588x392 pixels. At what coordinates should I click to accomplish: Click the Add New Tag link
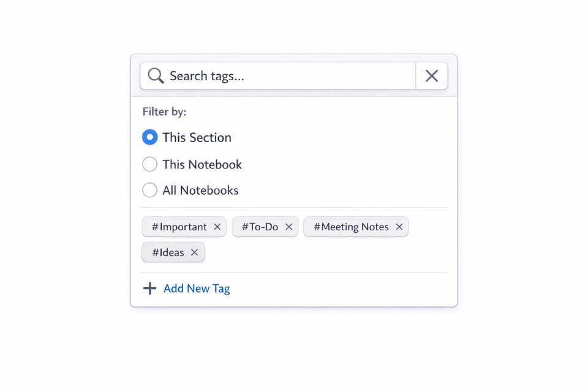197,288
